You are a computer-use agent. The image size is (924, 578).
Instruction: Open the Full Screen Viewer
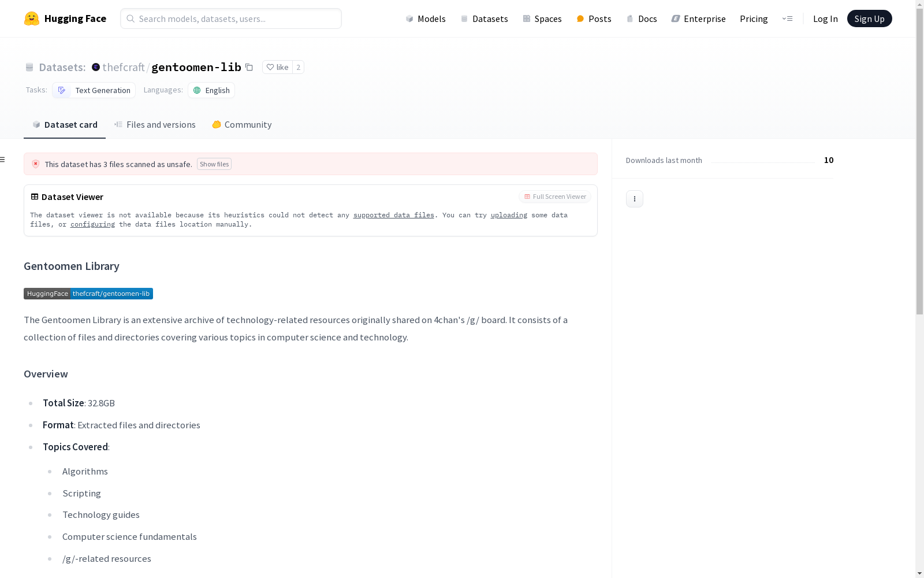pyautogui.click(x=555, y=197)
